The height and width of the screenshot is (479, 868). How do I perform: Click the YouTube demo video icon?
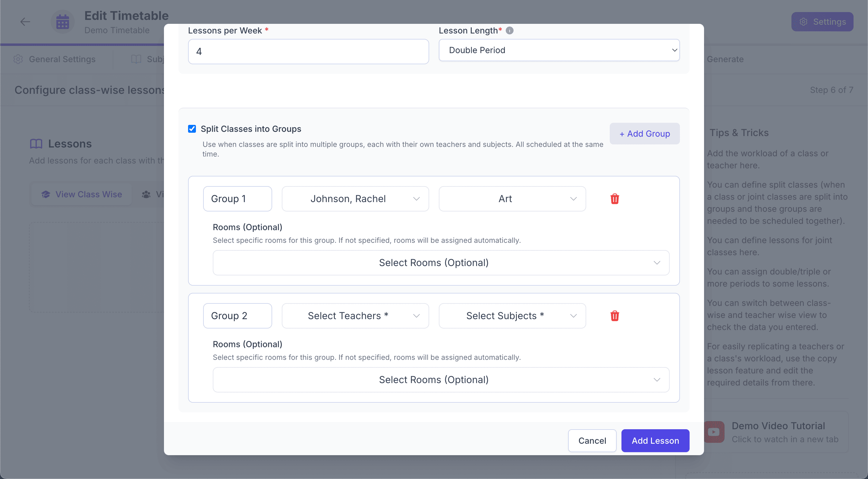(x=714, y=432)
